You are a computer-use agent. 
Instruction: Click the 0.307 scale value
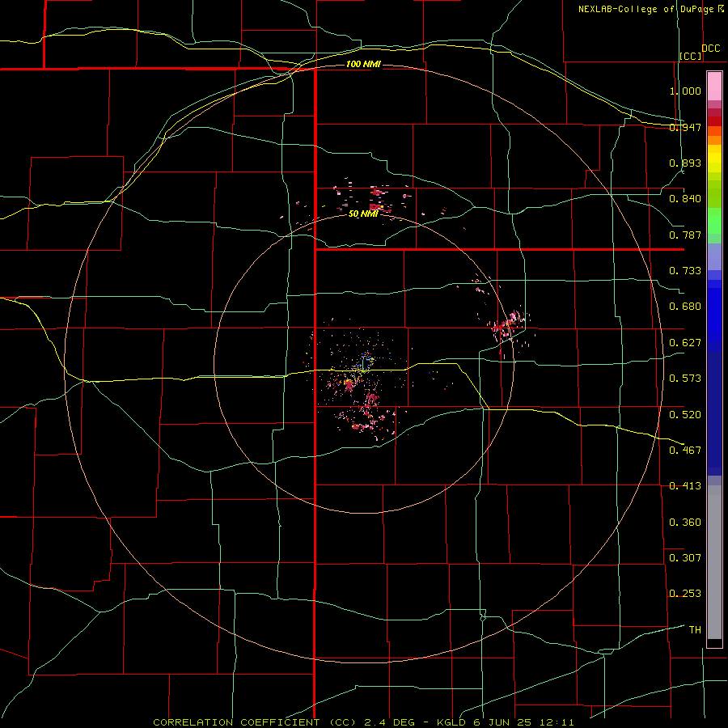pyautogui.click(x=685, y=557)
